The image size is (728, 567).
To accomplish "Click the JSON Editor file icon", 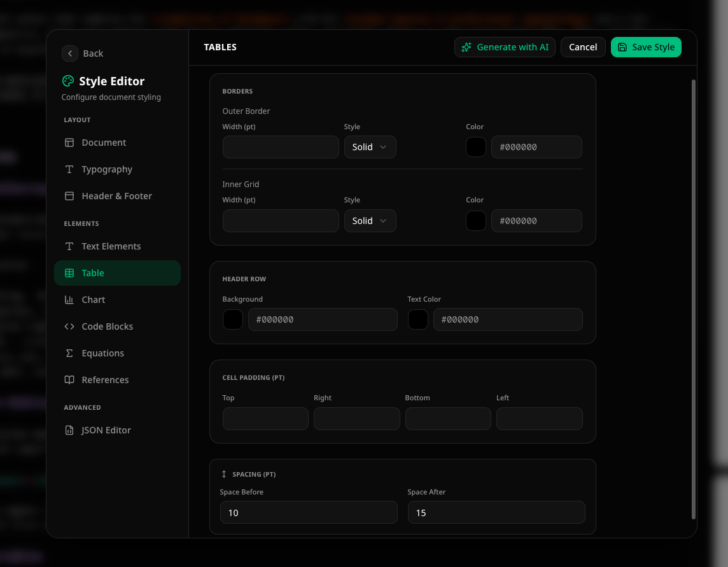I will (69, 430).
